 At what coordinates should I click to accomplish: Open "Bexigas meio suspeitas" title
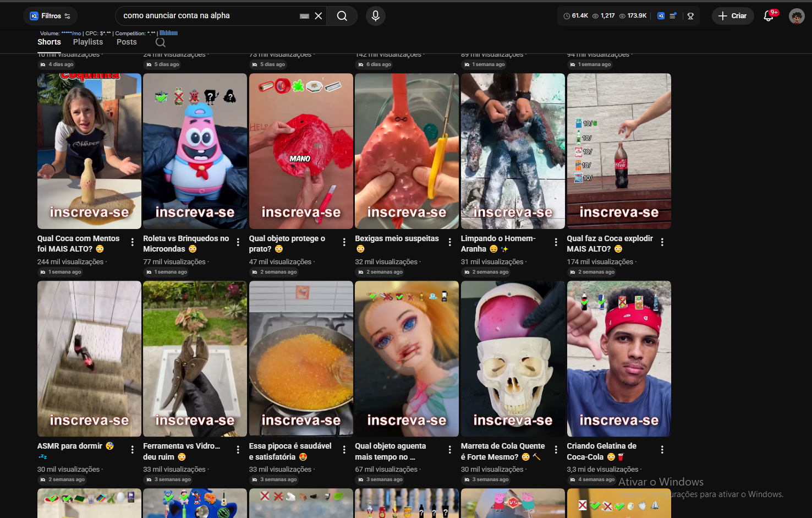click(x=397, y=244)
